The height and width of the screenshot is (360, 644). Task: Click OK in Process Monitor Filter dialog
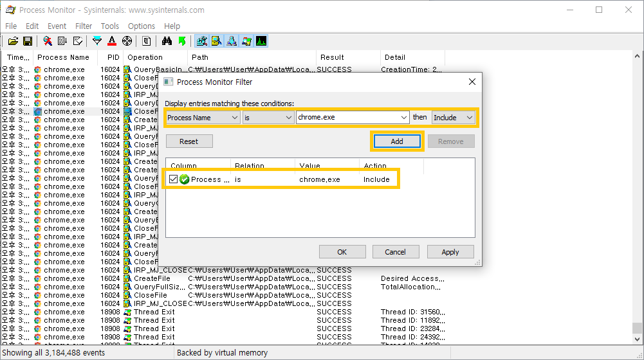(342, 251)
